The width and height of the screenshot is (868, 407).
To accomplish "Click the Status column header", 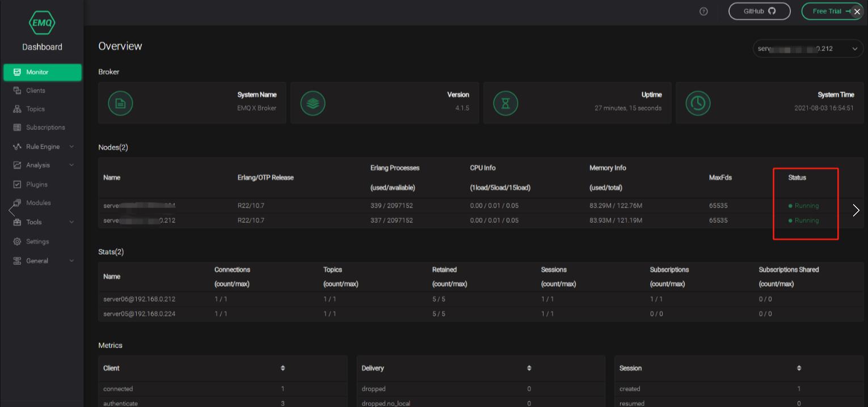I will (797, 177).
